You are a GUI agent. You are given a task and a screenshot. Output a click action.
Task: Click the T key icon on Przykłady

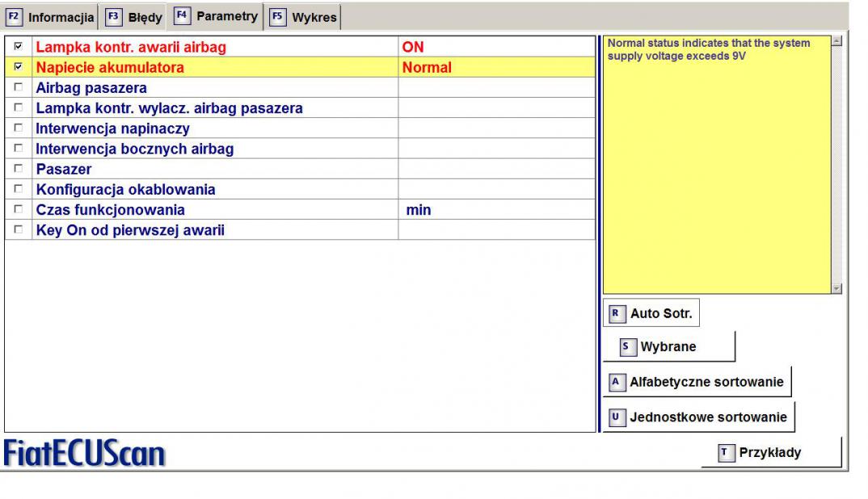pyautogui.click(x=727, y=453)
